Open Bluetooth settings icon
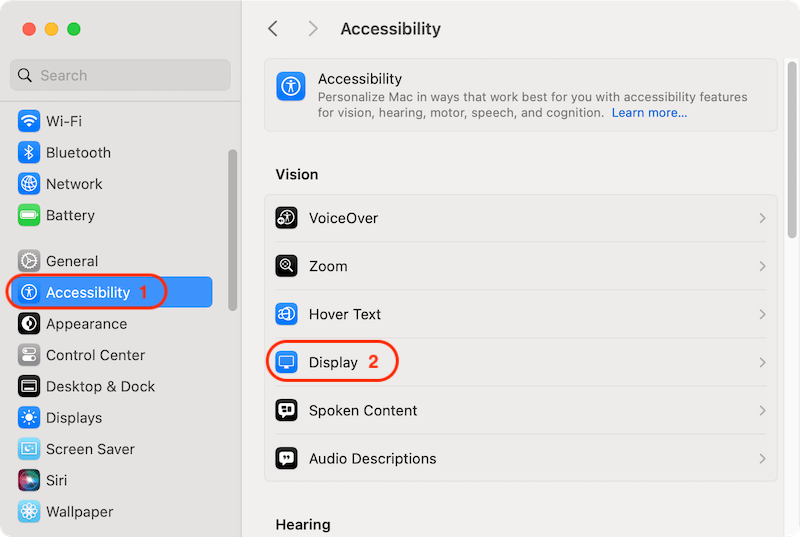Viewport: 800px width, 537px height. point(29,153)
